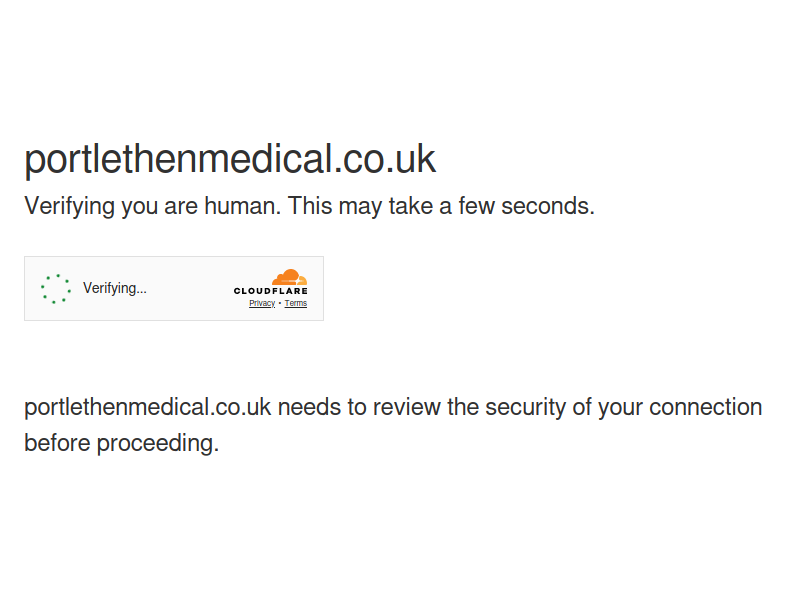
Task: Click the "This may take a few seconds" text
Action: coord(441,206)
